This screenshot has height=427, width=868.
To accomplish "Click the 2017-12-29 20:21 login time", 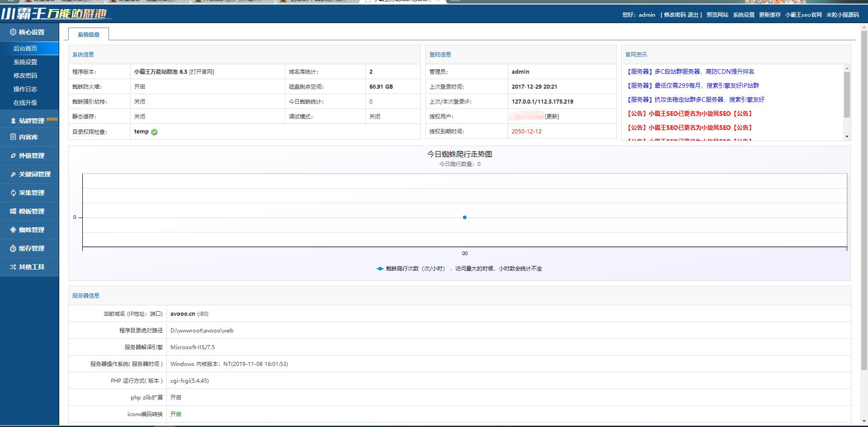I will coord(534,87).
